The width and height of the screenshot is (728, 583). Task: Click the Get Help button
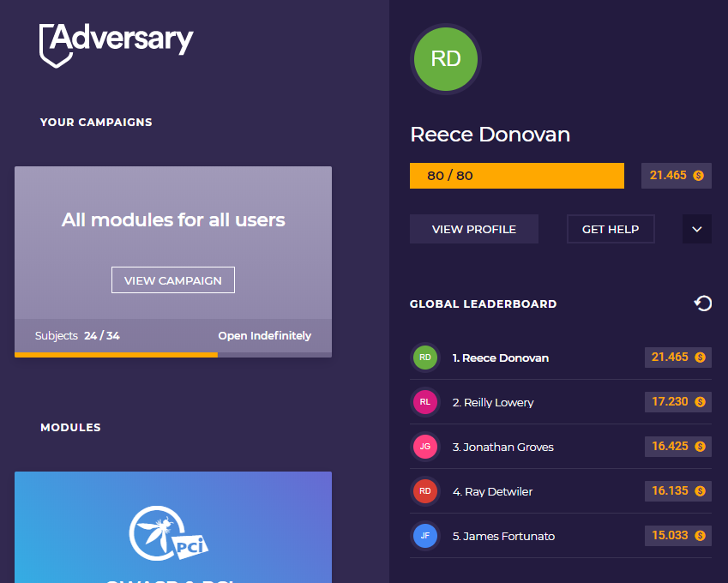pos(611,229)
